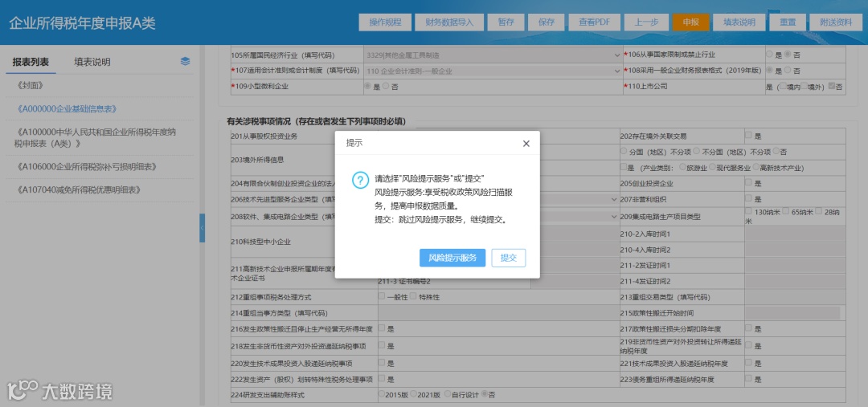Click 提交 button in dialog
This screenshot has width=868, height=407.
(x=508, y=258)
